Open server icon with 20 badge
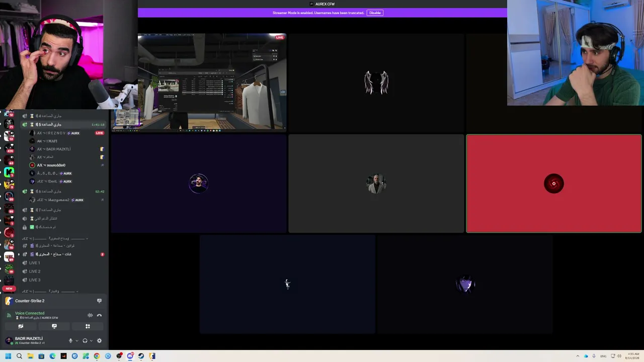Image resolution: width=644 pixels, height=362 pixels. click(9, 196)
